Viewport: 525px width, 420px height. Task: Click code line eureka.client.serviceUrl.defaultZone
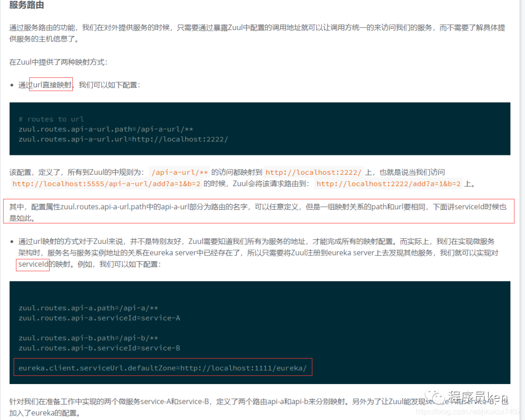[x=162, y=368]
